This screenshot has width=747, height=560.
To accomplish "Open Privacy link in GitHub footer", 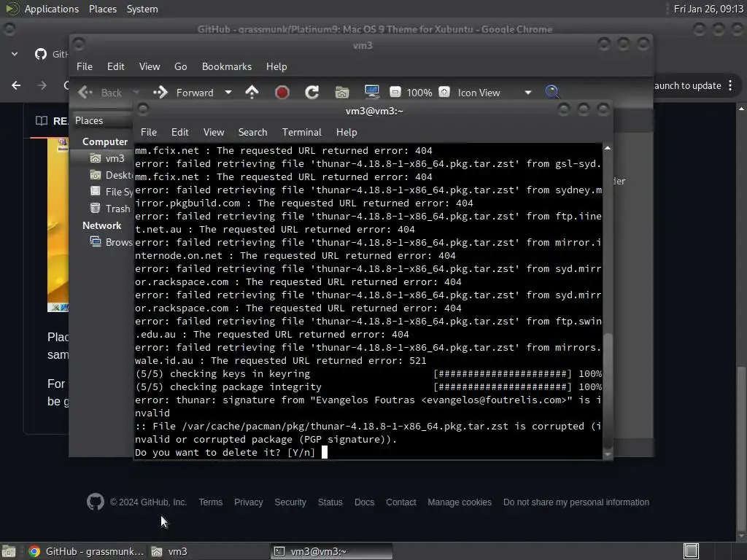I will click(x=248, y=502).
